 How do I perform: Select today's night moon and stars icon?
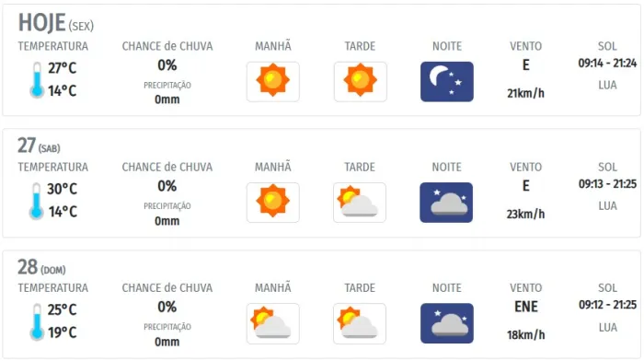447,81
